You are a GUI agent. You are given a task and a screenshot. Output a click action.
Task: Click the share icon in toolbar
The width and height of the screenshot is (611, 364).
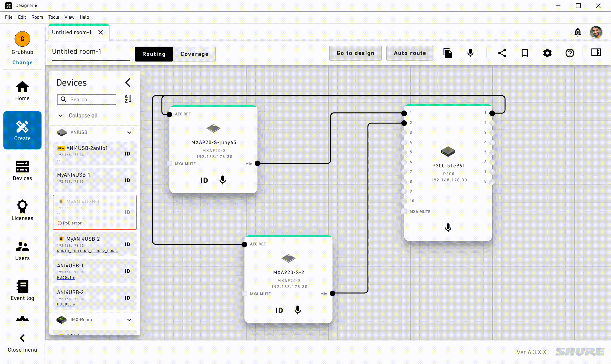[x=502, y=53]
